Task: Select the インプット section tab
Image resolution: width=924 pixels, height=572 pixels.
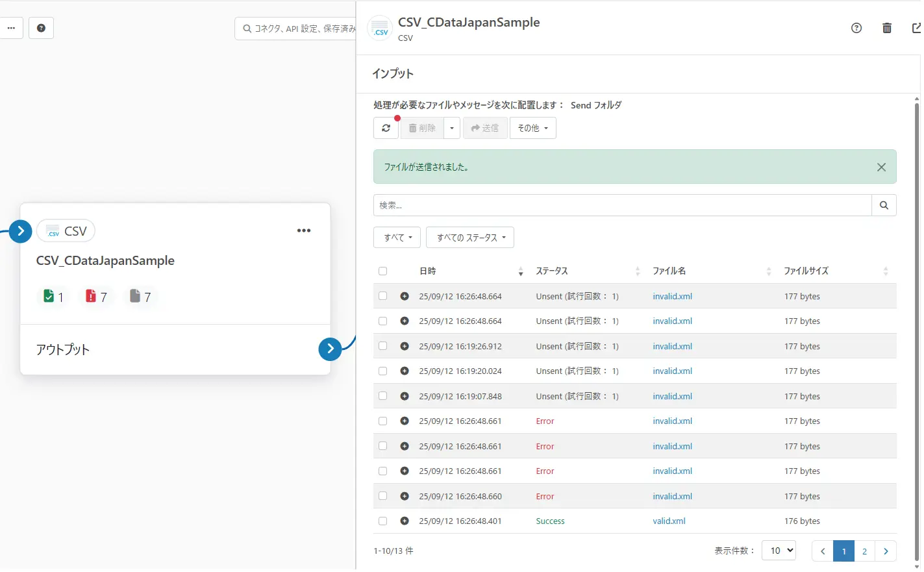Action: 393,73
